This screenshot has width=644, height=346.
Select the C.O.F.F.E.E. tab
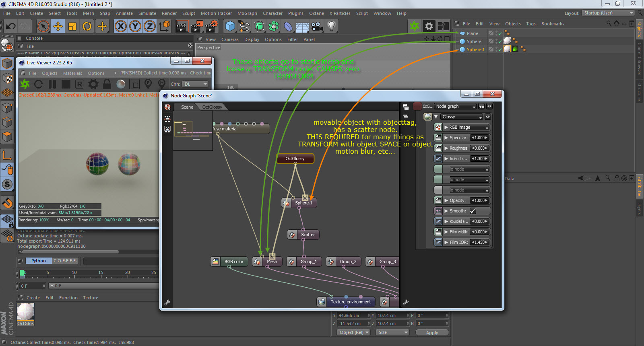pyautogui.click(x=65, y=261)
